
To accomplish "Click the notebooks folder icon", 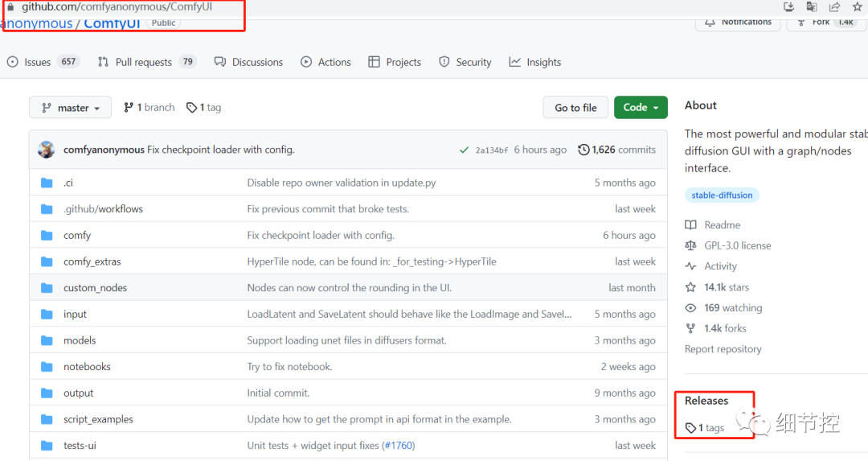I will click(x=47, y=367).
